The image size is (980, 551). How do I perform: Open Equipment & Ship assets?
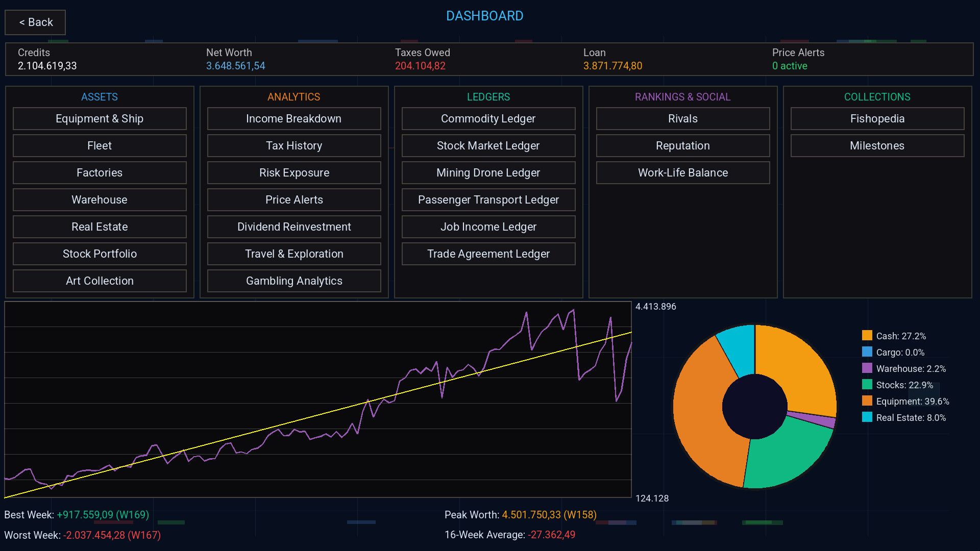(x=100, y=118)
